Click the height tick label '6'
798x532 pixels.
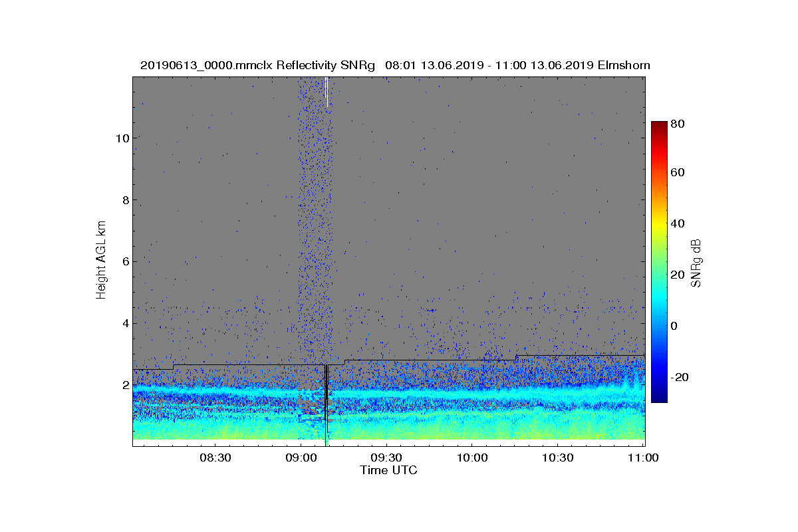coord(125,261)
